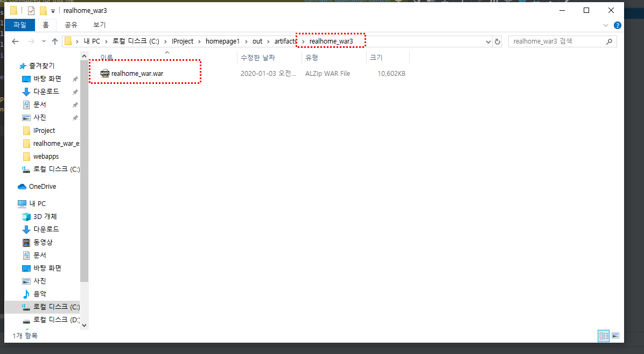Click realhome_war3 breadcrumb segment
Screen dimensions: 644x354
(x=331, y=41)
